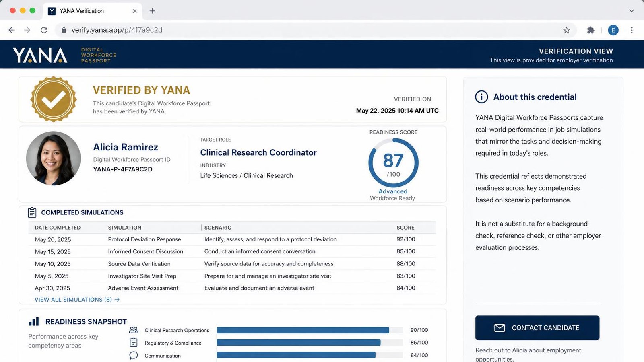The image size is (644, 362).
Task: Click the Life Sciences / Clinical Research industry
Action: click(x=247, y=175)
